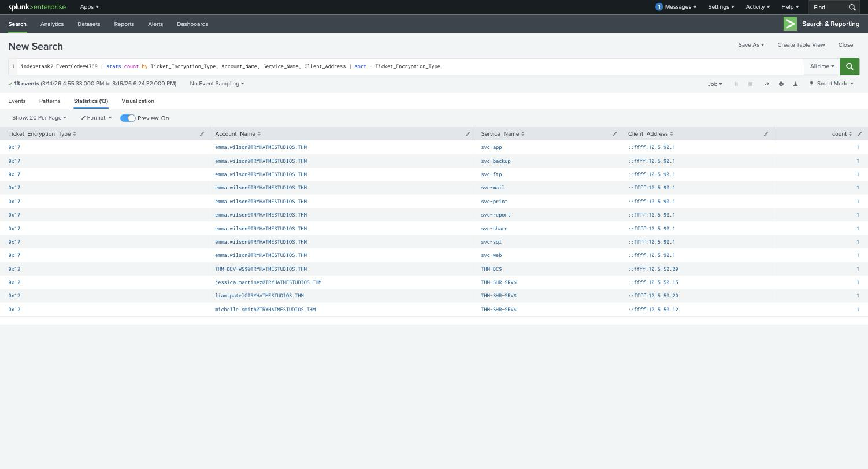This screenshot has height=469, width=868.
Task: Edit Account_Name column with pencil icon
Action: (x=468, y=134)
